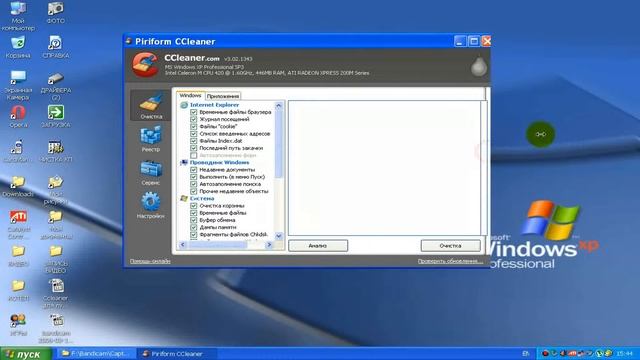
Task: Toggle Выполнить (в меню Пуск) checkbox
Action: coord(193,177)
